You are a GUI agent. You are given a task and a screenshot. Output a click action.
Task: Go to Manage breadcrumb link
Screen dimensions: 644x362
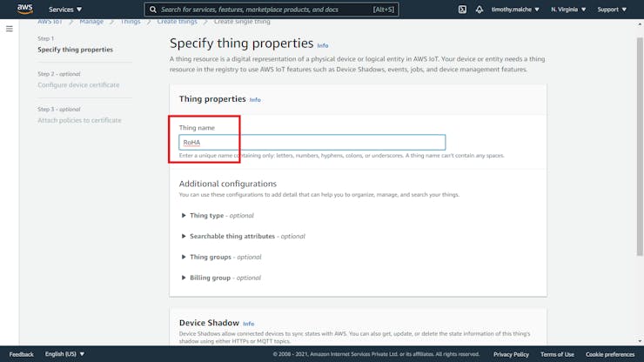[x=91, y=20]
